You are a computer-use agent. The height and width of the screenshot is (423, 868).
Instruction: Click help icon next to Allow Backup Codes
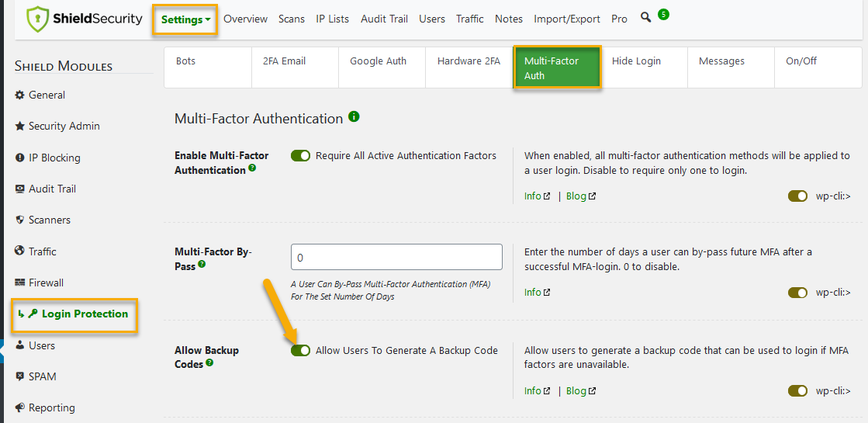(x=209, y=362)
